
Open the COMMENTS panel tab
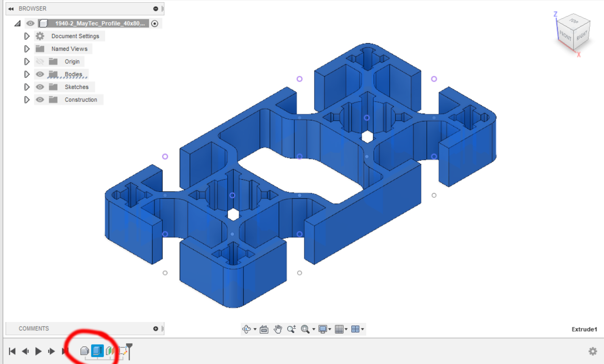pos(34,328)
